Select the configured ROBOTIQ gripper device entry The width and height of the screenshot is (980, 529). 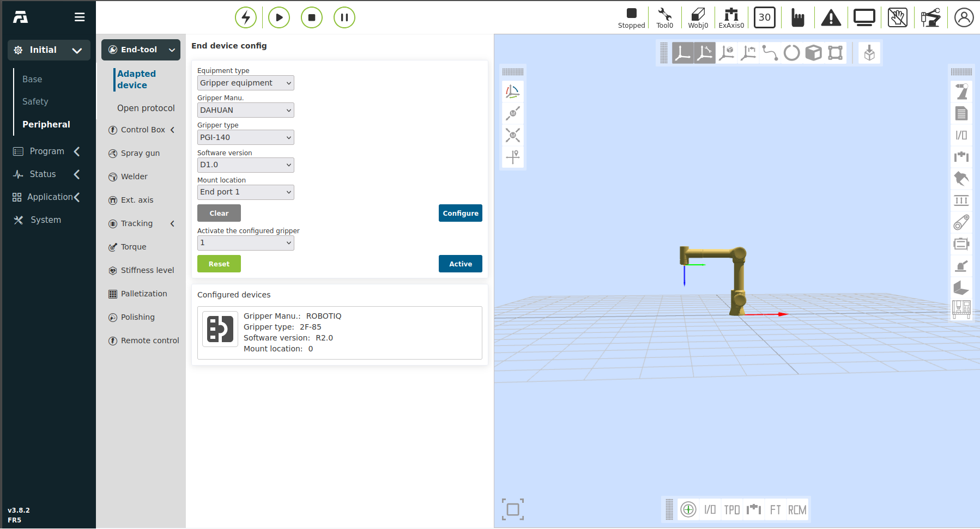click(x=339, y=332)
